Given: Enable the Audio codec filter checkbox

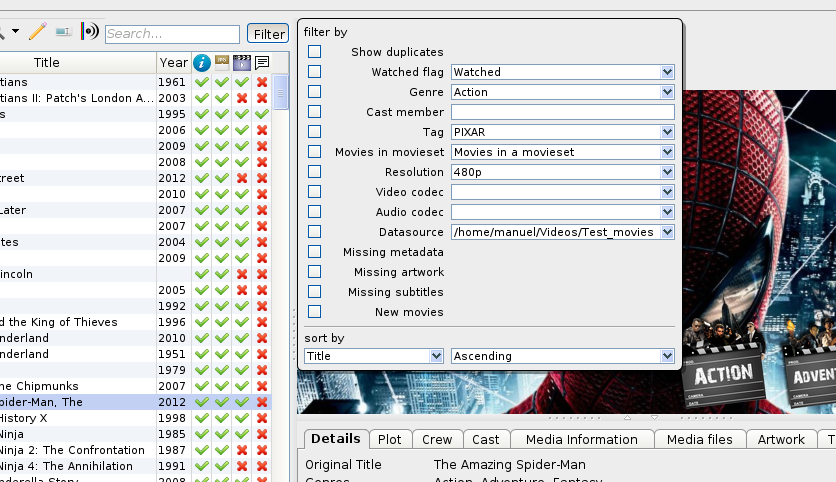Looking at the screenshot, I should point(315,211).
